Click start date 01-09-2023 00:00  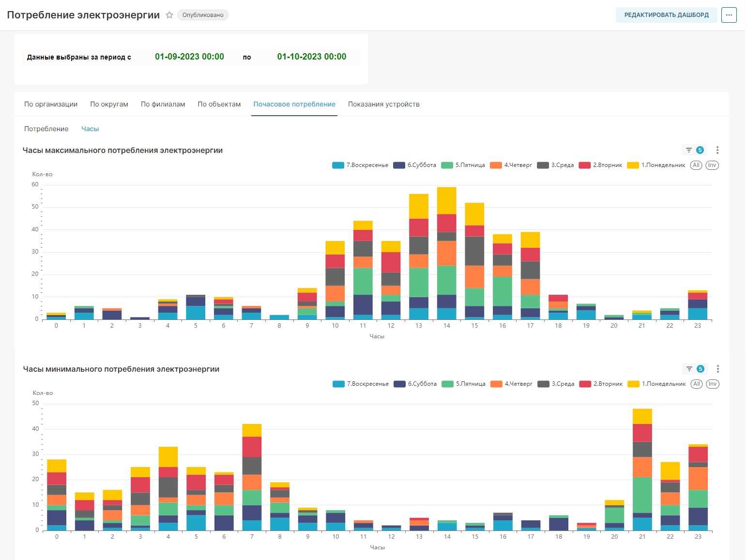click(x=189, y=57)
